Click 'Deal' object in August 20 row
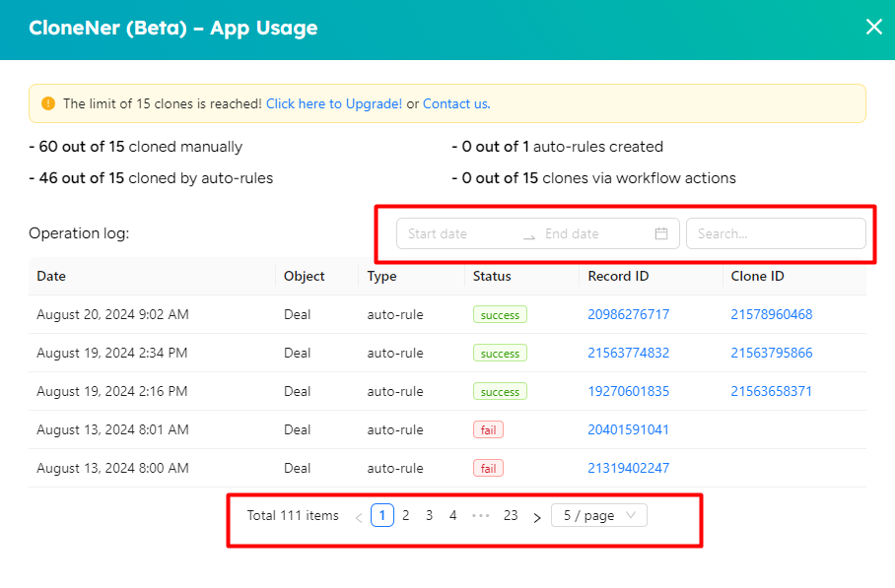The width and height of the screenshot is (895, 588). [297, 314]
